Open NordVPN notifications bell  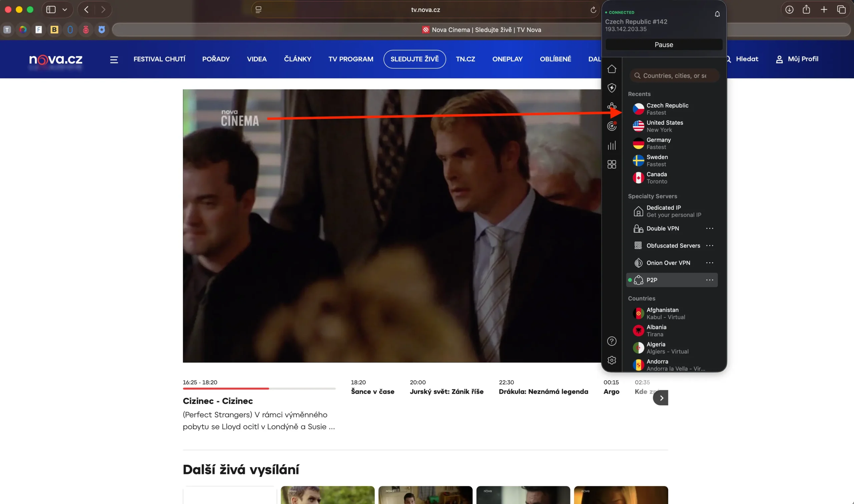coord(717,14)
